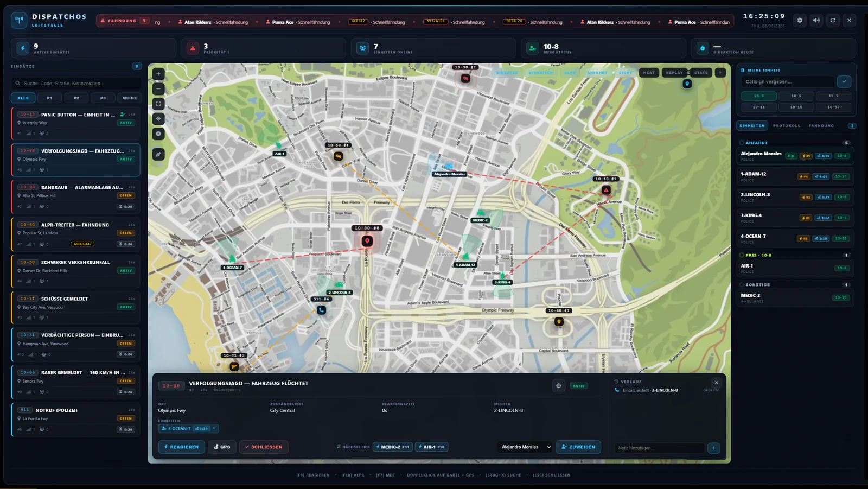Screen dimensions: 868x489
Task: Set my status to 10-97
Action: pos(833,107)
